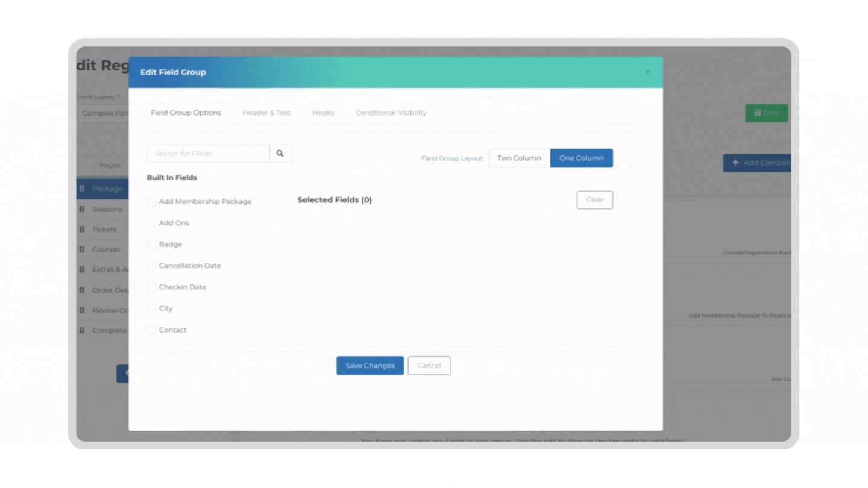The width and height of the screenshot is (868, 488).
Task: Close the Edit Field Group dialog
Action: click(647, 72)
